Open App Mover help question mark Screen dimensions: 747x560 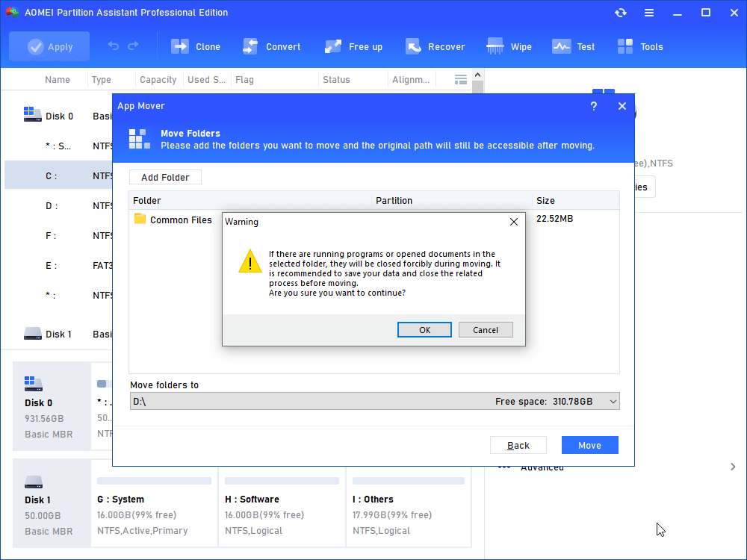[594, 106]
